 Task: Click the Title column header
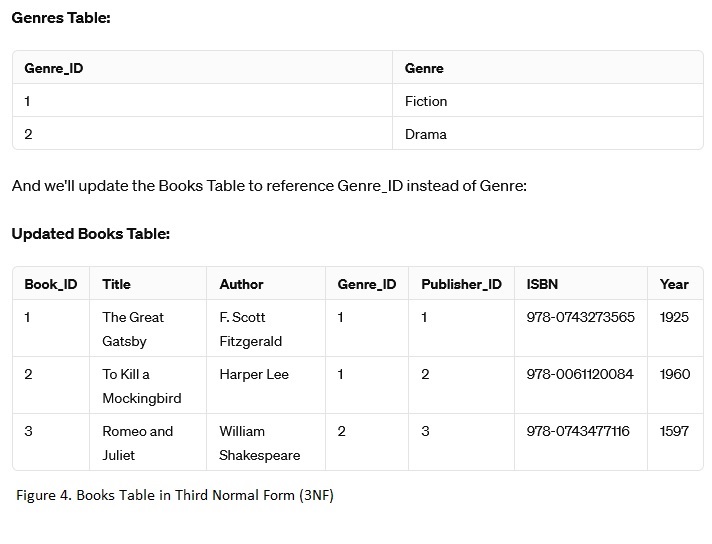117,284
